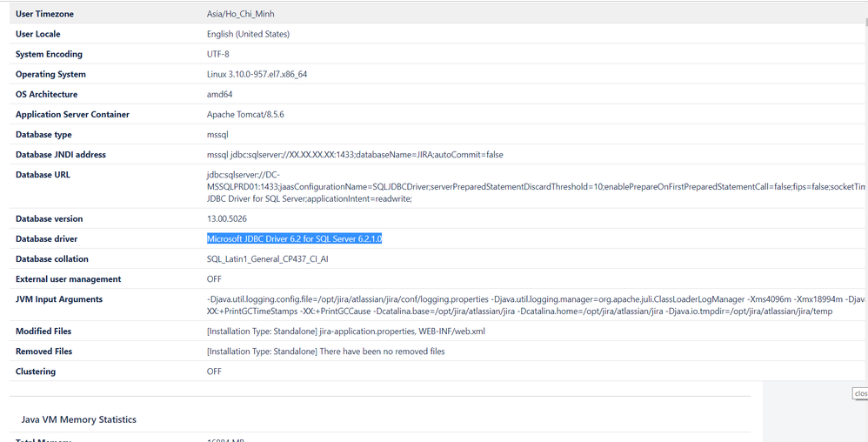Viewport: 868px width, 442px height.
Task: Click the Asia/Ho_Chi_Minh timezone value
Action: coord(240,14)
